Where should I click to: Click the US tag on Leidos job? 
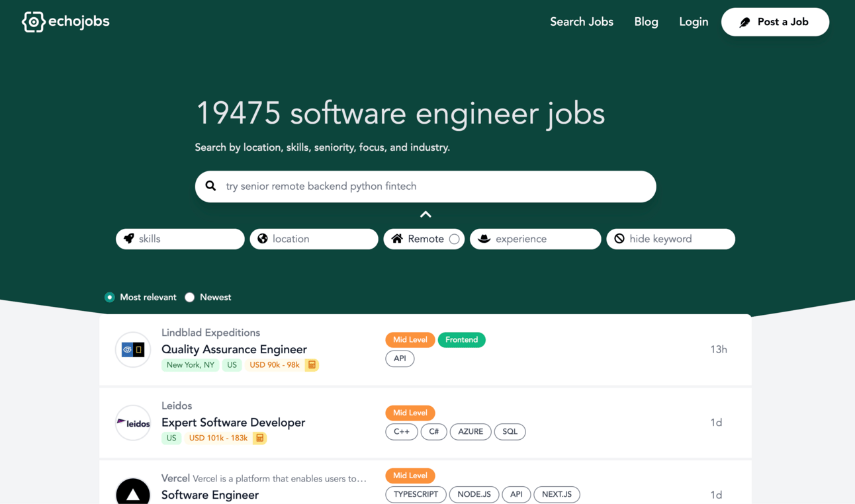[171, 438]
